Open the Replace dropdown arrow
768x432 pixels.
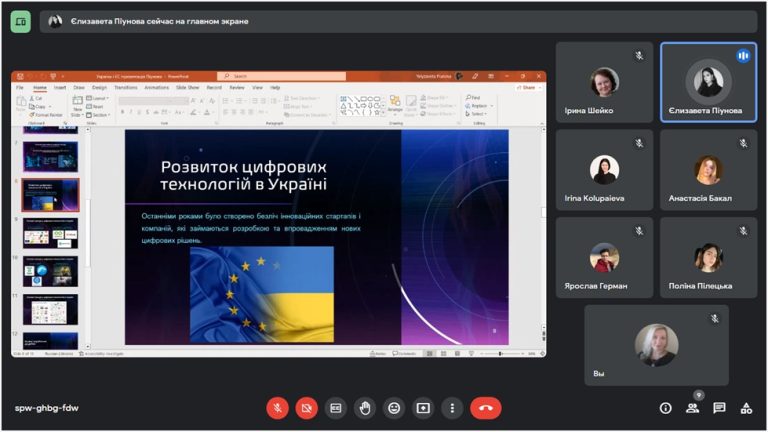tap(491, 106)
